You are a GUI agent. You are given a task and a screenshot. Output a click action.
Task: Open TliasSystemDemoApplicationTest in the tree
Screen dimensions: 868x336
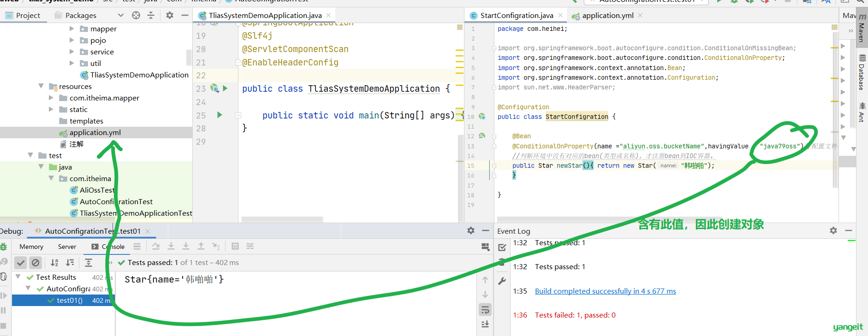pyautogui.click(x=131, y=213)
